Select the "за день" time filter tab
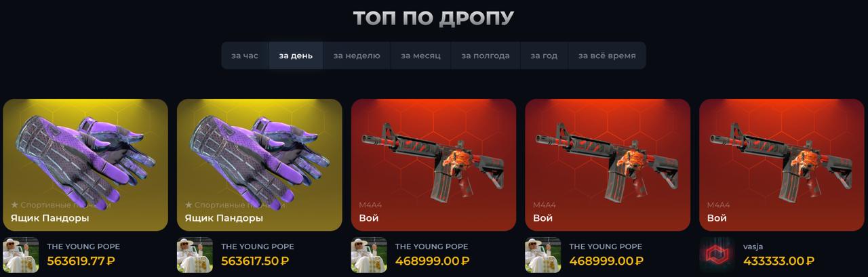 296,56
